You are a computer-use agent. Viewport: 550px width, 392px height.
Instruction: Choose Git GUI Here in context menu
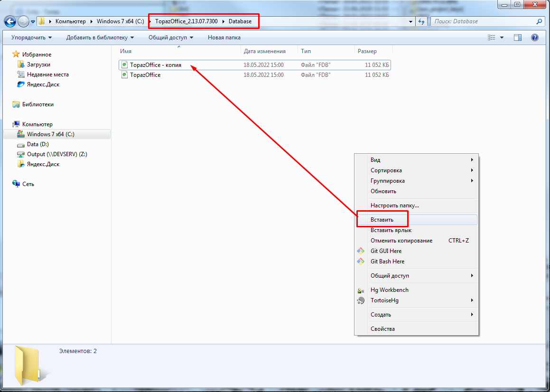click(416, 251)
